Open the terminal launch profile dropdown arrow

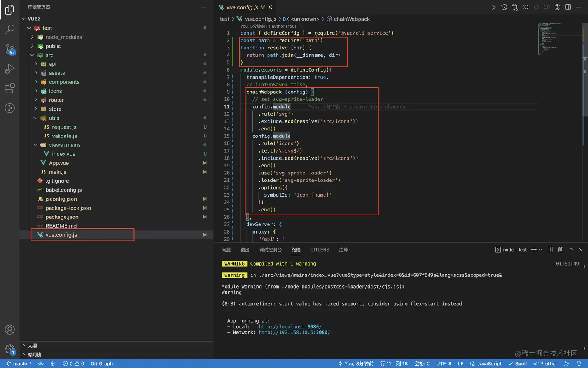541,250
